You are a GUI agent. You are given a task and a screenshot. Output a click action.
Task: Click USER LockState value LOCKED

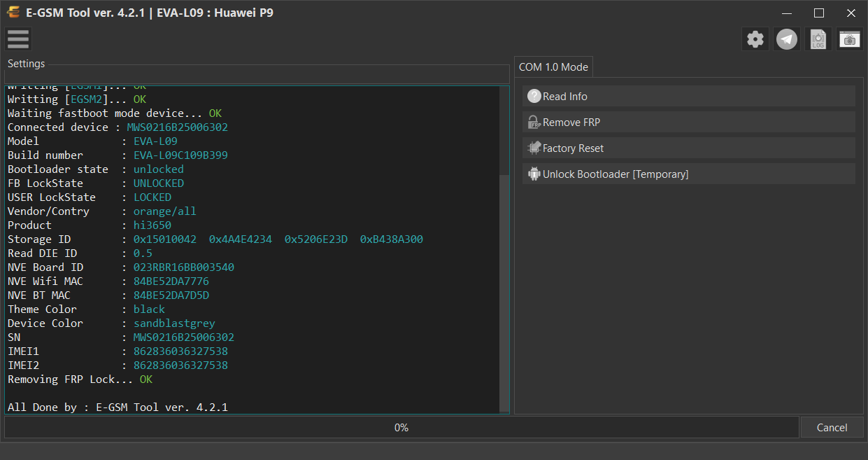pos(152,197)
